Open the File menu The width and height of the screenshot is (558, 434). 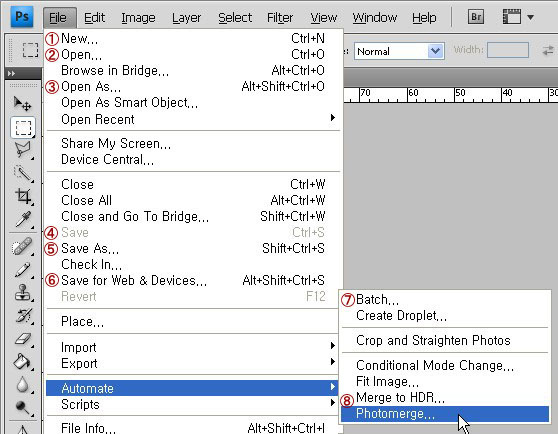(x=60, y=17)
